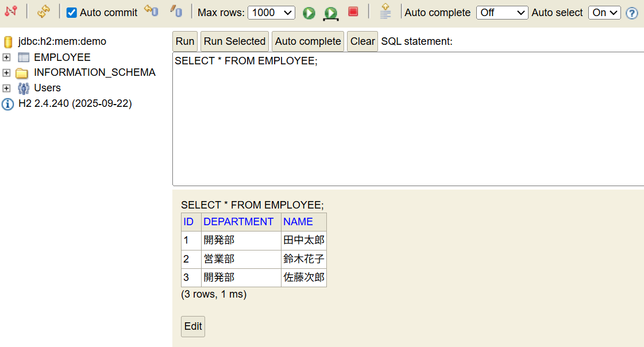The image size is (644, 347).
Task: Click the green Run icon
Action: click(x=309, y=13)
